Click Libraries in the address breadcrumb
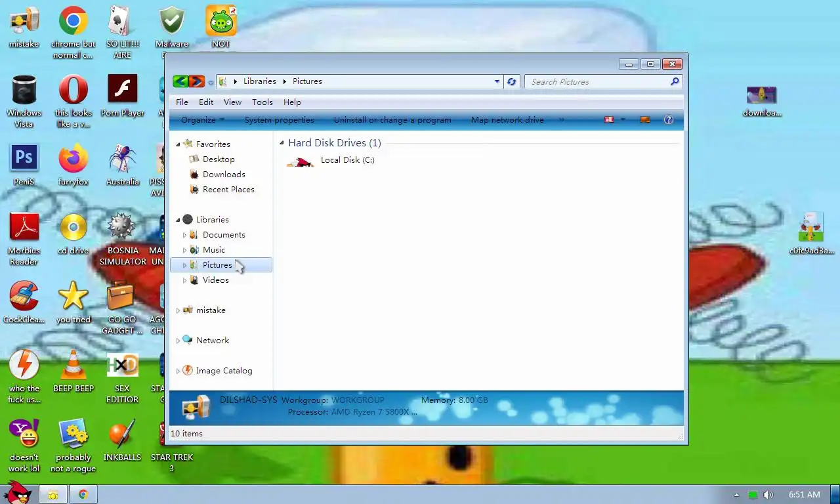 click(260, 81)
